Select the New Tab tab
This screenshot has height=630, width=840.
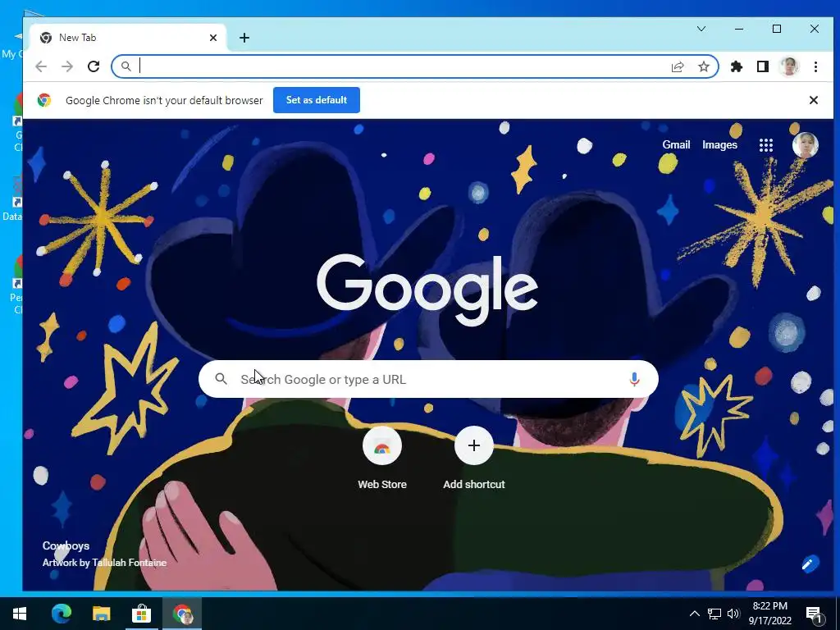(x=127, y=38)
